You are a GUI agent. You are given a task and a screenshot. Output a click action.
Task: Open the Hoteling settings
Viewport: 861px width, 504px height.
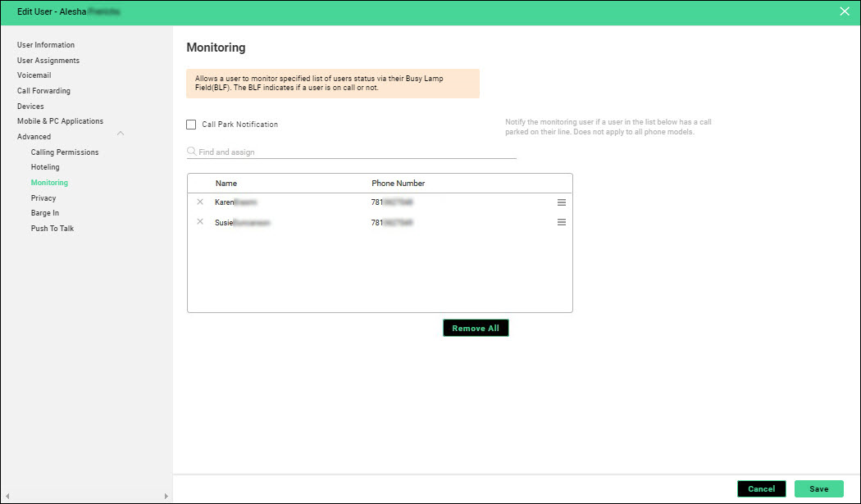(x=45, y=167)
